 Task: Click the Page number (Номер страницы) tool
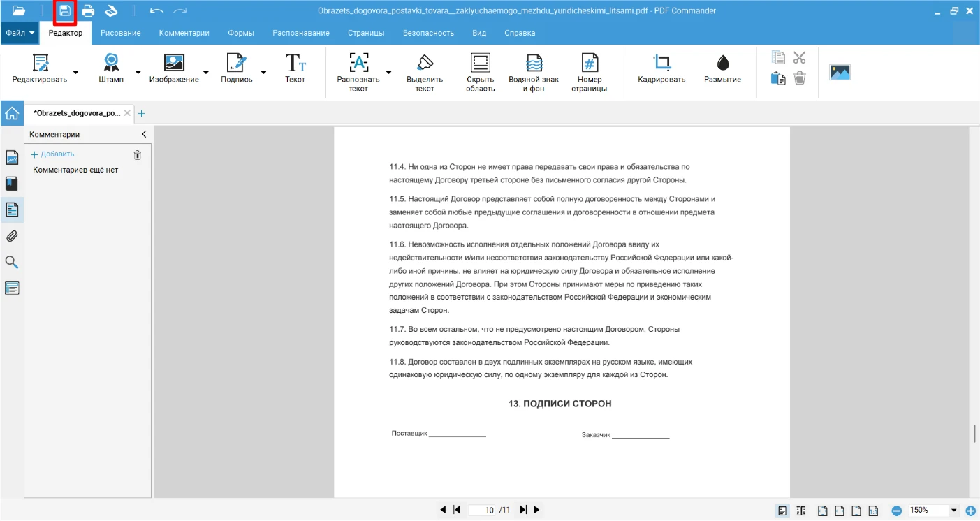[590, 73]
